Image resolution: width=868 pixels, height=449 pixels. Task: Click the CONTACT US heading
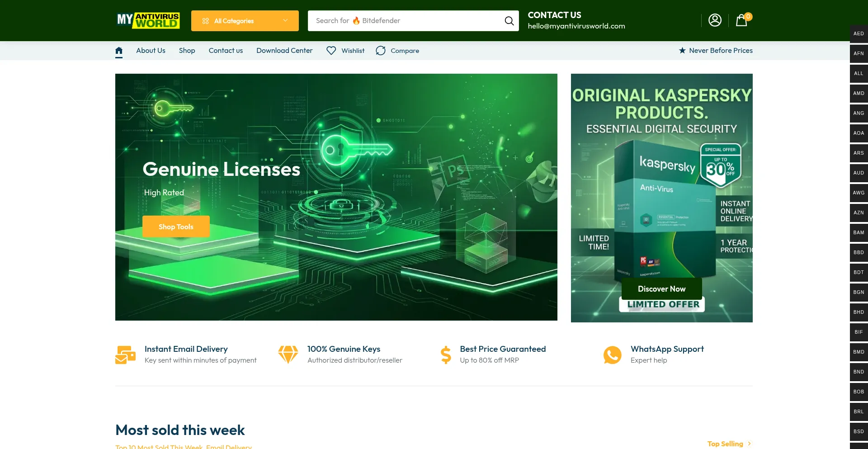555,15
